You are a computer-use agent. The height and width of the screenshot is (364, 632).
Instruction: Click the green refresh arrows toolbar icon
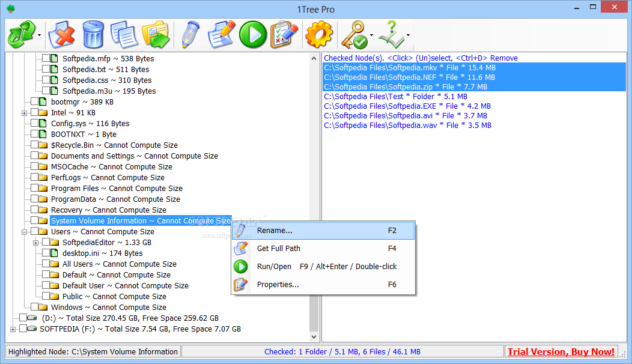pos(21,35)
